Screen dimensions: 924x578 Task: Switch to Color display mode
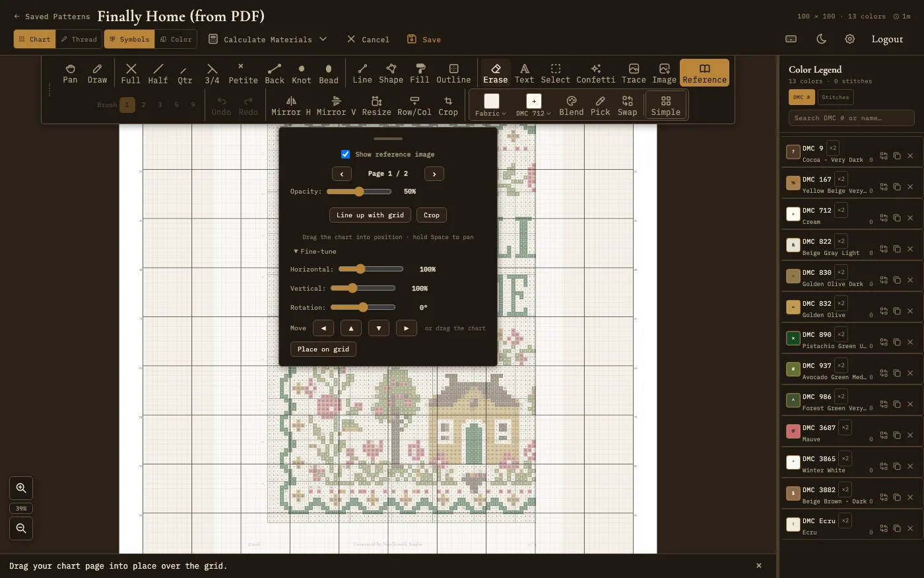[176, 39]
